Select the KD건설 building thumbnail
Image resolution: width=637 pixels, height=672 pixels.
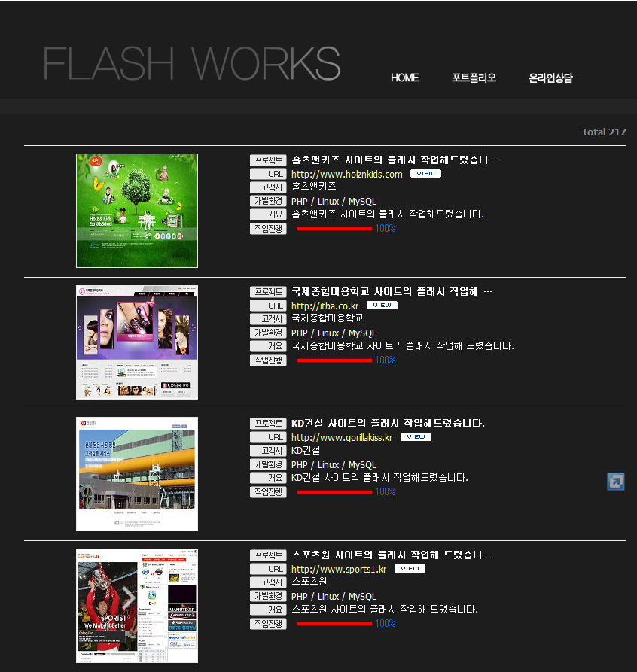[x=137, y=474]
